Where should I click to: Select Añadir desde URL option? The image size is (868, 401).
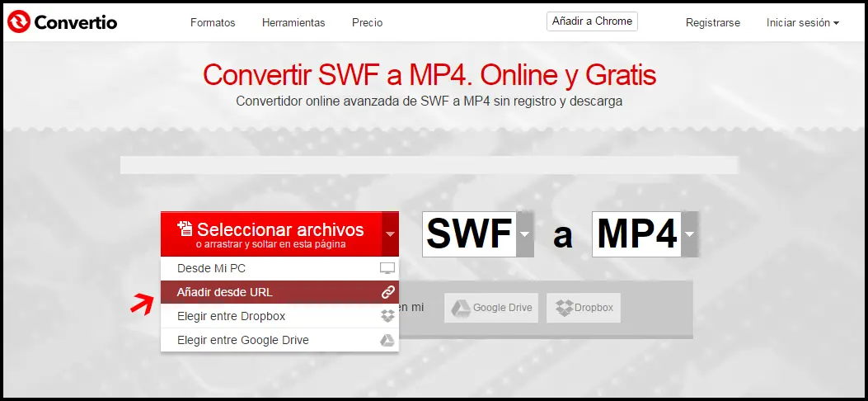(x=279, y=292)
